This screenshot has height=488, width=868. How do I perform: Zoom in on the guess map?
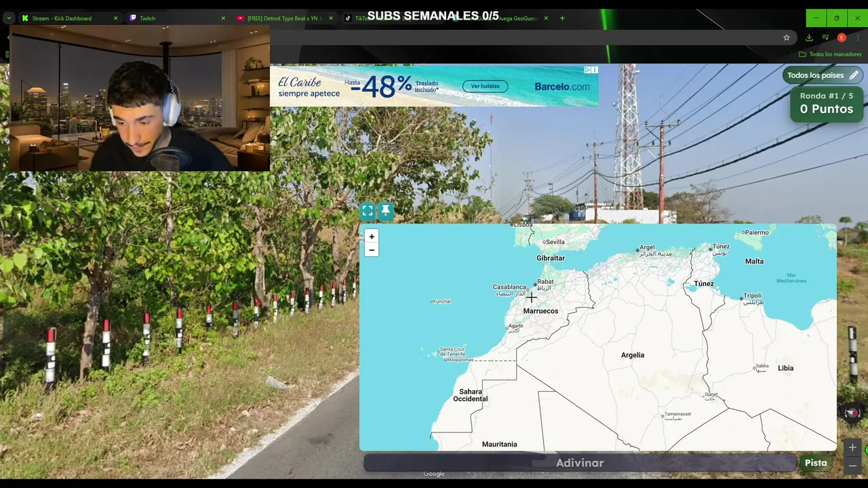(371, 237)
